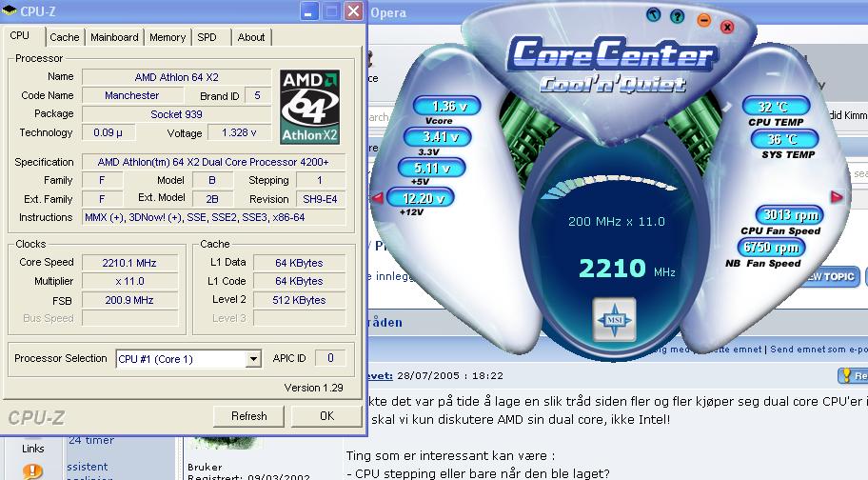Viewport: 868px width, 480px height.
Task: Click the CoreCenter speed gauge arc
Action: (x=608, y=187)
